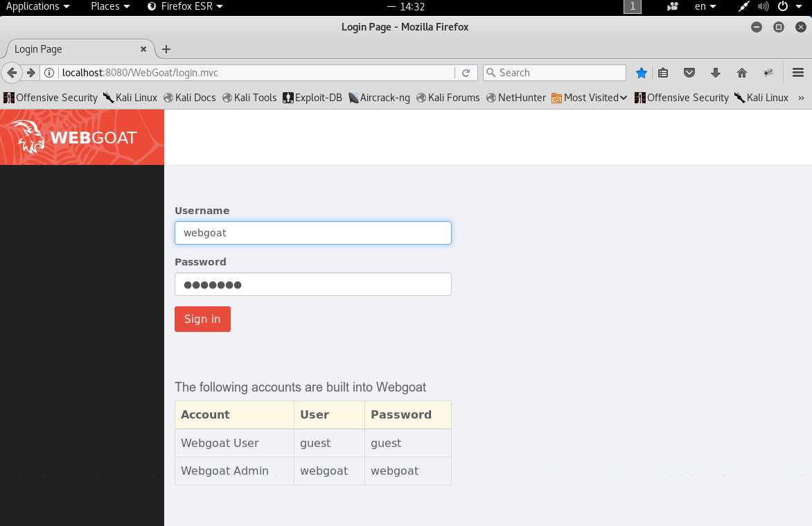This screenshot has height=526, width=812.
Task: Open the Kali Tools bookmark
Action: click(x=249, y=98)
